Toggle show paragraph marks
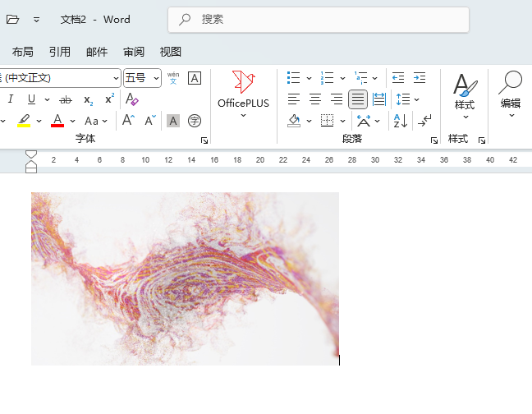The image size is (532, 414). (424, 121)
